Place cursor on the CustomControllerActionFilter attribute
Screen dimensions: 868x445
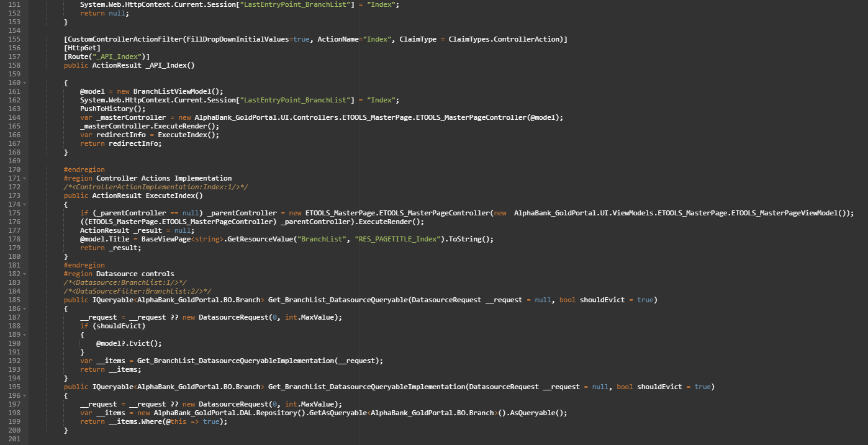tap(123, 39)
